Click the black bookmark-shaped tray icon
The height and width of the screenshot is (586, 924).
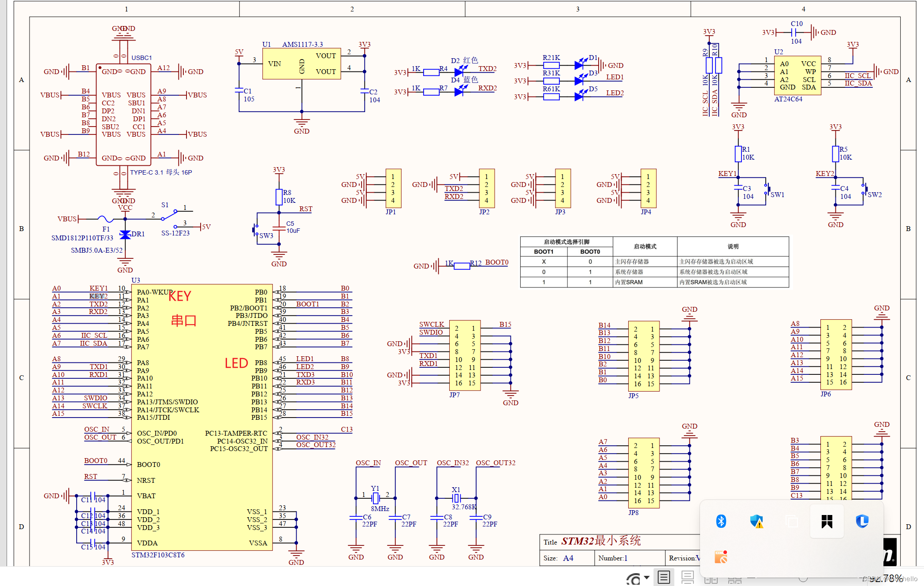click(827, 521)
